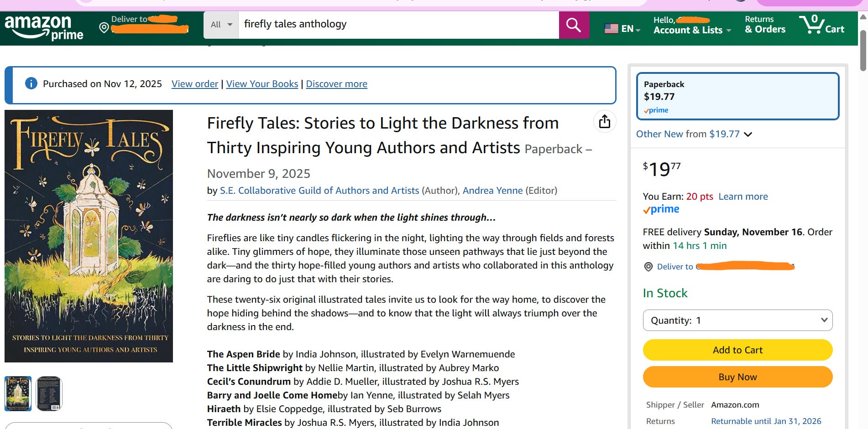This screenshot has height=429, width=868.
Task: Click the In Stock status text
Action: pyautogui.click(x=665, y=293)
